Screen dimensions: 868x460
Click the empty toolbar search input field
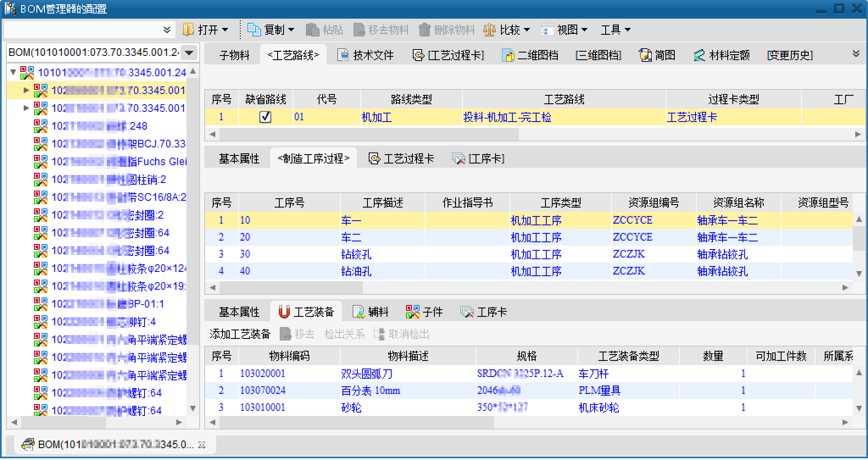click(x=83, y=30)
